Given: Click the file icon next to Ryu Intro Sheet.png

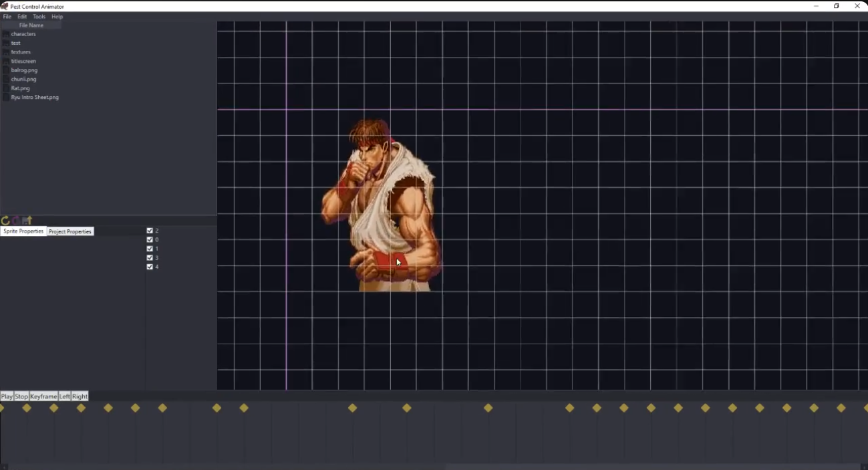Looking at the screenshot, I should coord(5,97).
